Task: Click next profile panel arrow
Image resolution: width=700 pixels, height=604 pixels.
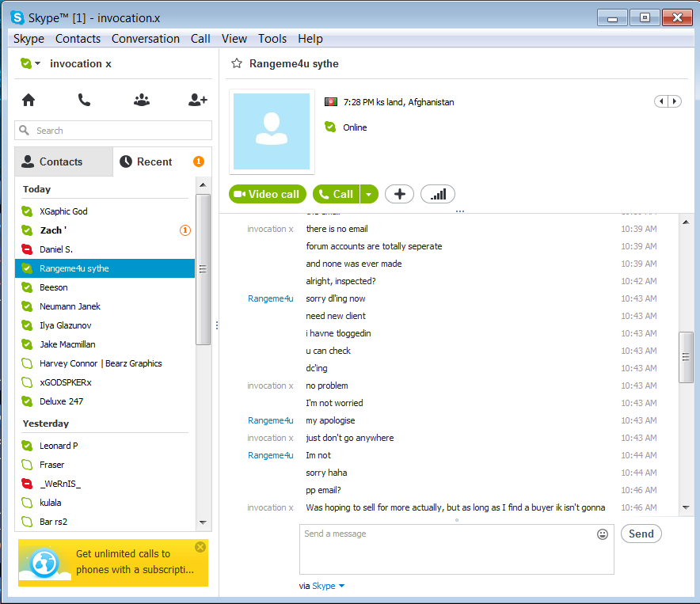Action: 675,101
